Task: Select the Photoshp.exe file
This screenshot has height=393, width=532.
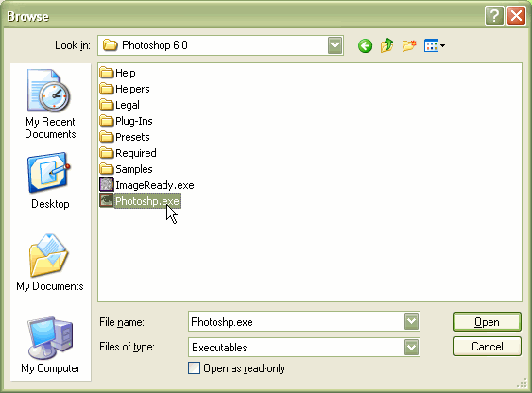Action: 140,201
